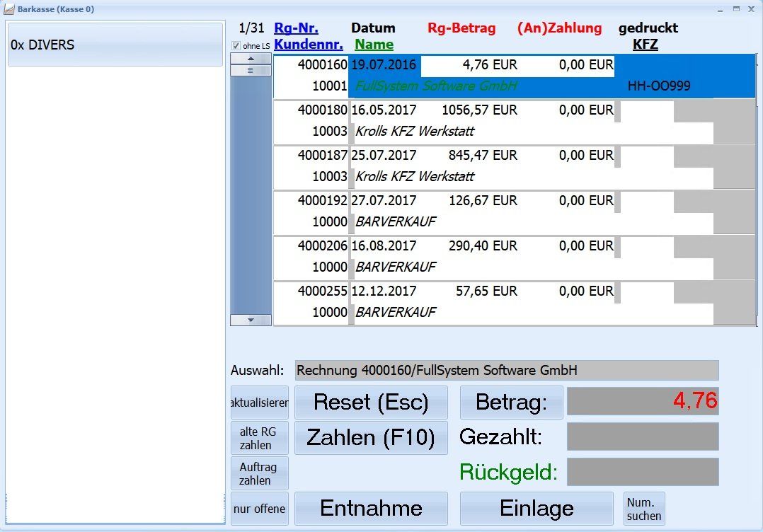The image size is (763, 532).
Task: Click the Gezahlt amount field
Action: 643,436
